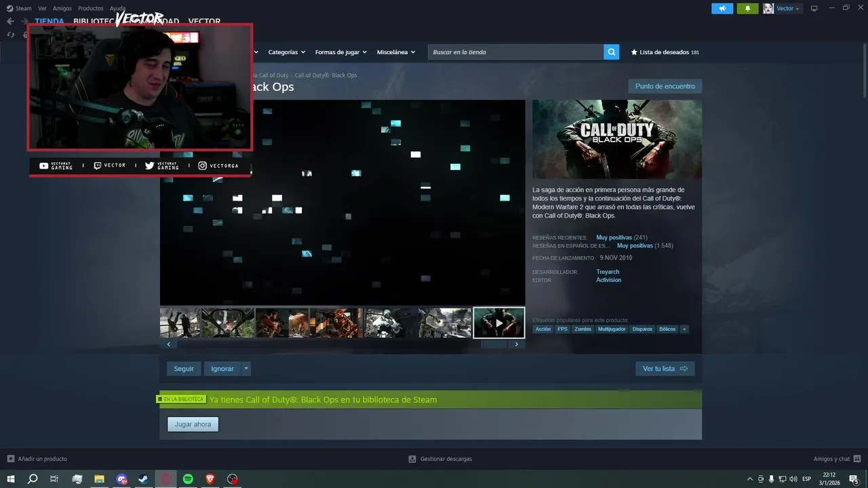868x488 pixels.
Task: Open File Explorer from the taskbar
Action: (99, 479)
